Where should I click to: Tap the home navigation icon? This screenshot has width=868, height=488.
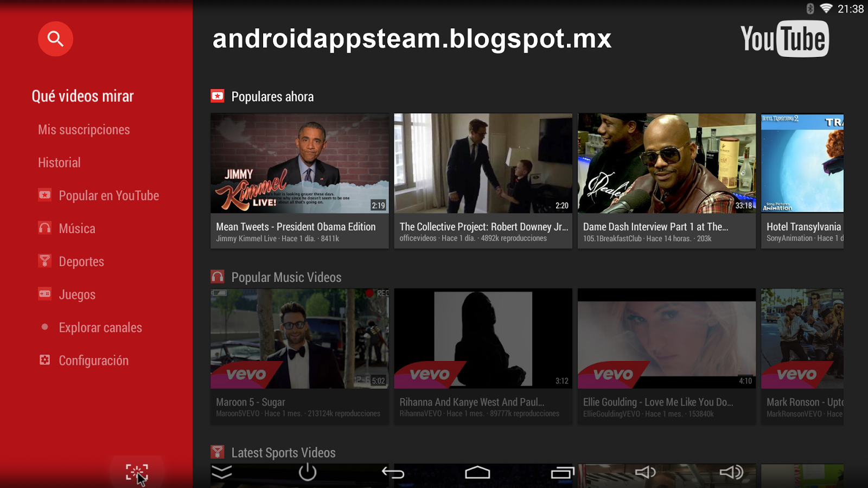(x=477, y=473)
